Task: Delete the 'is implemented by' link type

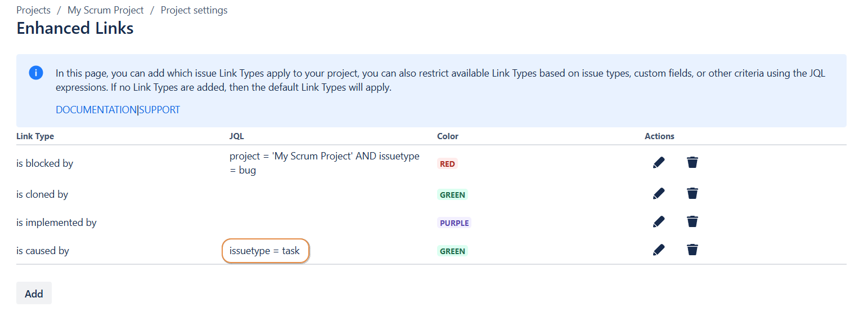Action: pyautogui.click(x=692, y=222)
